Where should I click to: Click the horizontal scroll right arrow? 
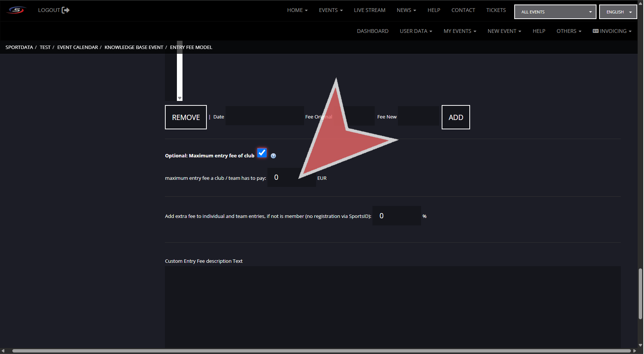pos(634,351)
